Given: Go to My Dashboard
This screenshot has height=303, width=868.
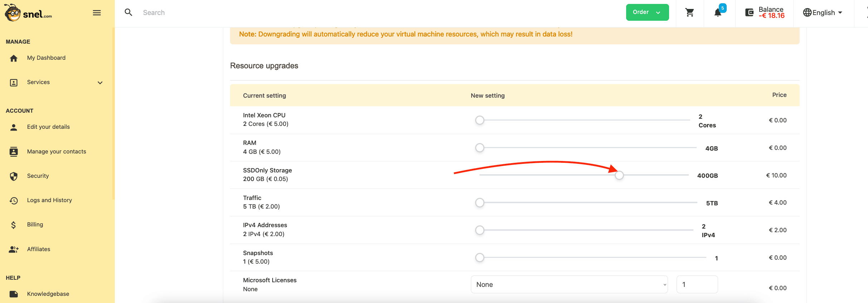Looking at the screenshot, I should (x=46, y=58).
